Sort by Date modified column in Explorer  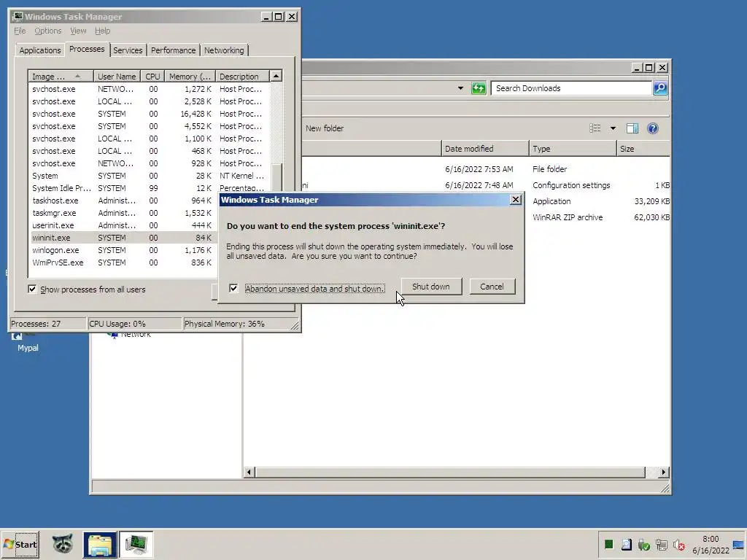point(485,149)
